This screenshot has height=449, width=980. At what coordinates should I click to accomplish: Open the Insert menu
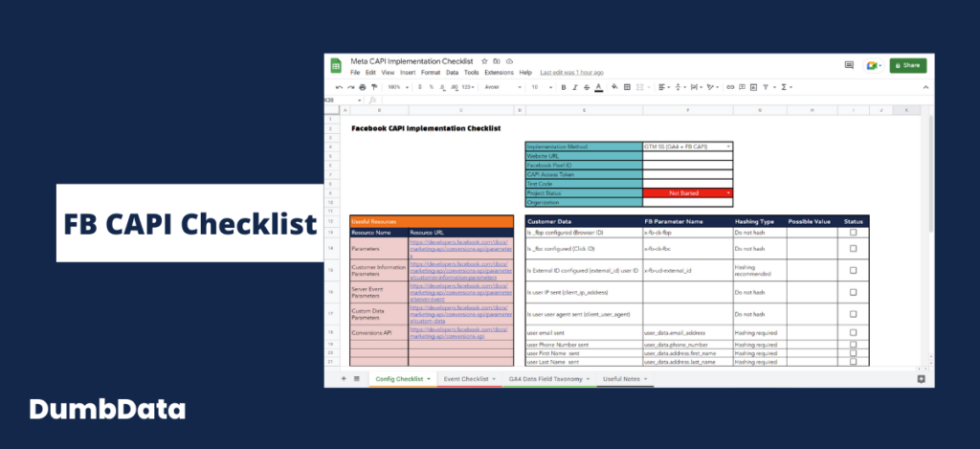[x=408, y=73]
